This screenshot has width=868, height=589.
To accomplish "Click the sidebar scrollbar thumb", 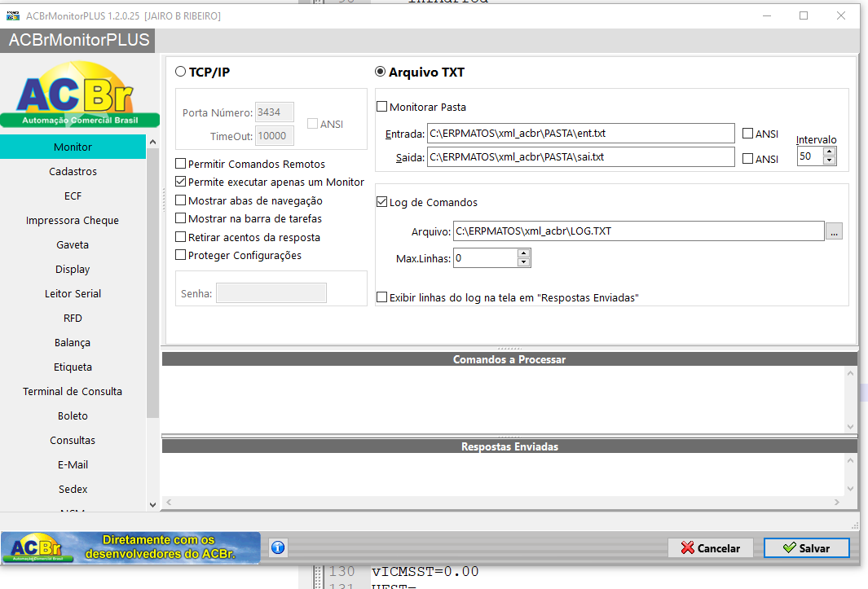I will point(152,283).
